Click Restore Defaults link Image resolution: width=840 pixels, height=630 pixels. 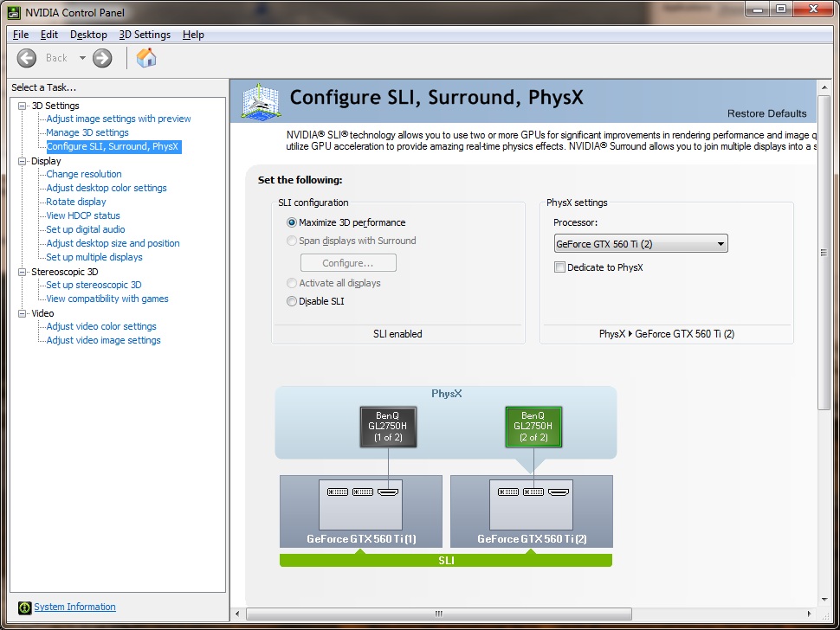point(766,113)
